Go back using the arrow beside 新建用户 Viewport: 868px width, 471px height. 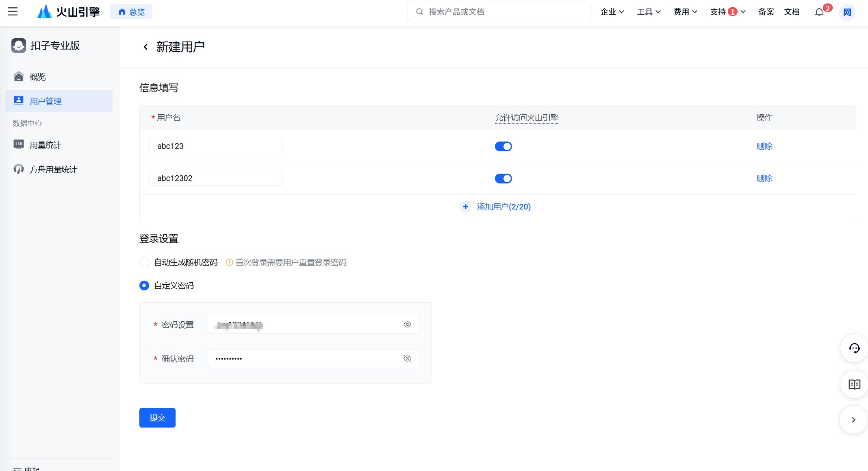click(x=145, y=47)
